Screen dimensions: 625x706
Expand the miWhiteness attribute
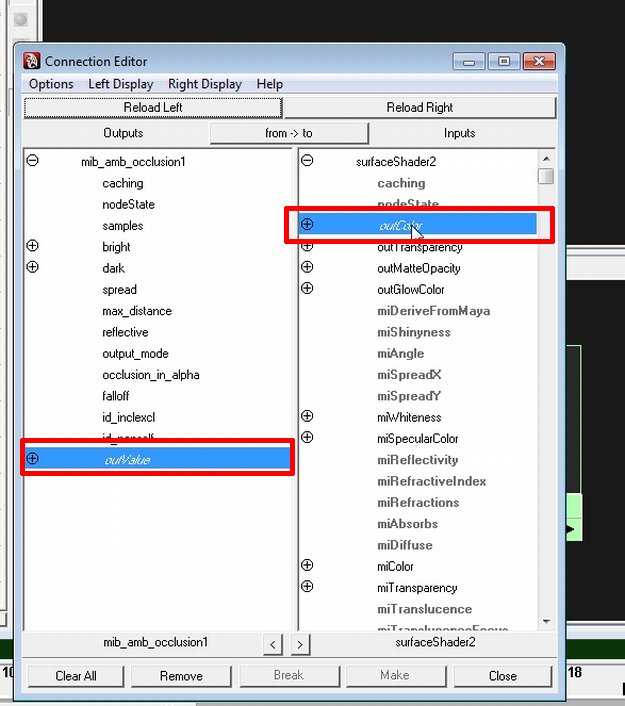pyautogui.click(x=307, y=416)
